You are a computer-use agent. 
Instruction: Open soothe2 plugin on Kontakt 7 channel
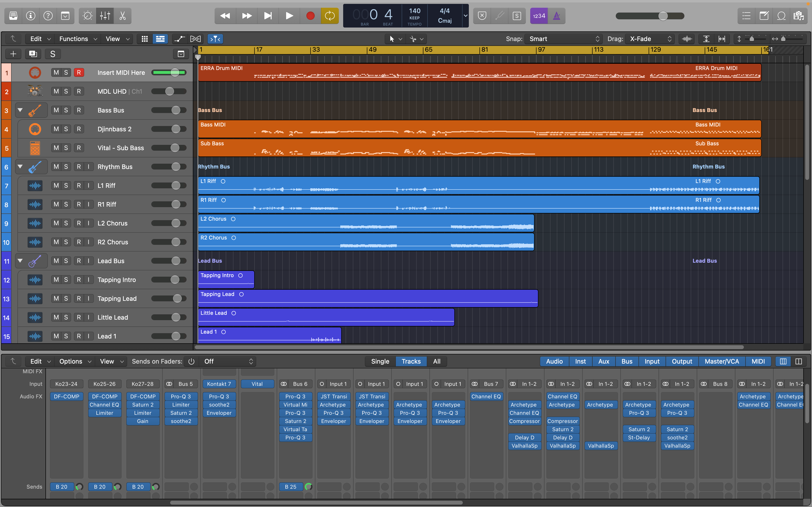[219, 405]
